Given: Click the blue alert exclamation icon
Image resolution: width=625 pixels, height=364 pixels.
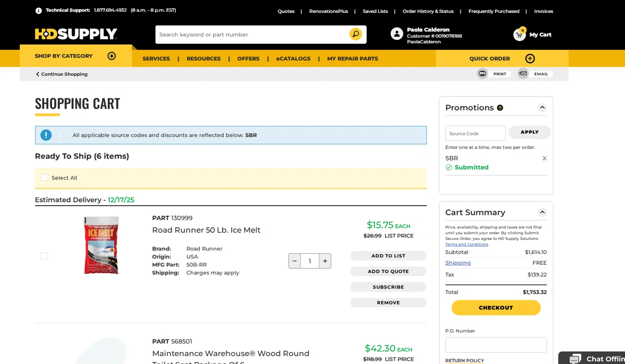Looking at the screenshot, I should click(46, 135).
